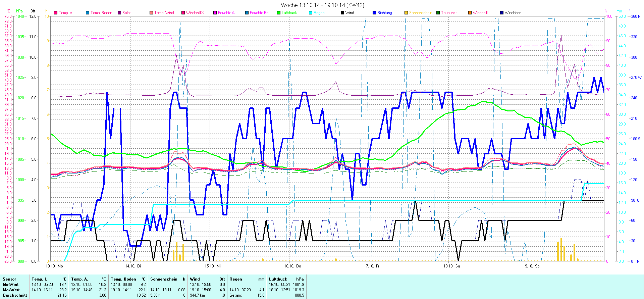Select the 13.10. Mo date marker
Image resolution: width=644 pixels, height=299 pixels.
pos(54,266)
